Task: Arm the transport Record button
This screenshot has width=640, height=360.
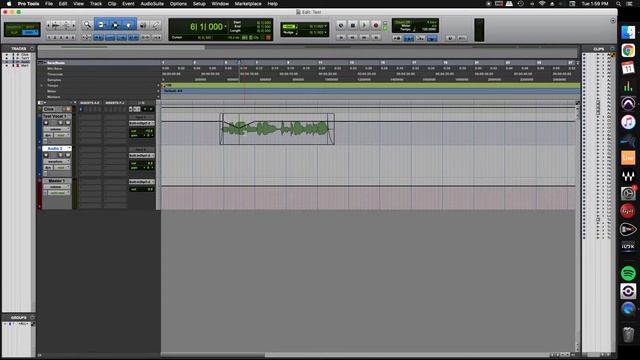Action: click(376, 25)
